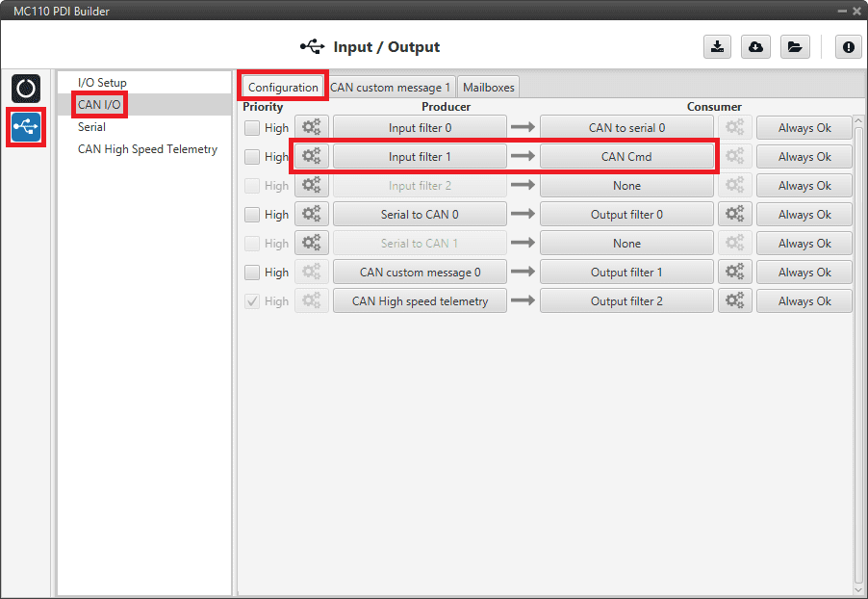Click the download icon in top toolbar

point(717,47)
